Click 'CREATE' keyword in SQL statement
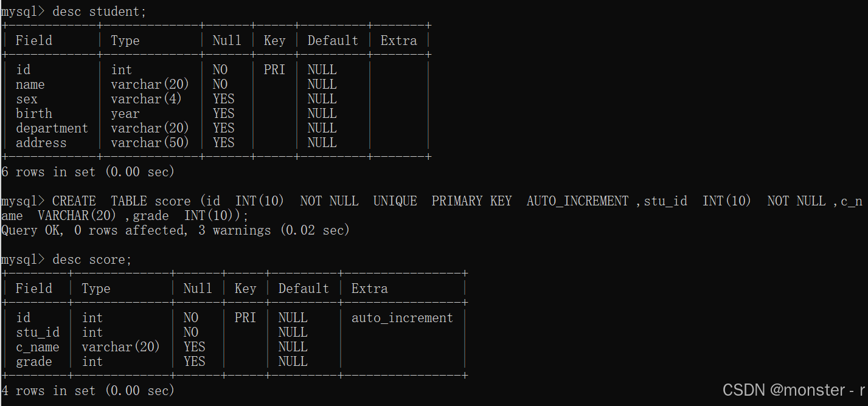This screenshot has height=406, width=868. [x=74, y=201]
